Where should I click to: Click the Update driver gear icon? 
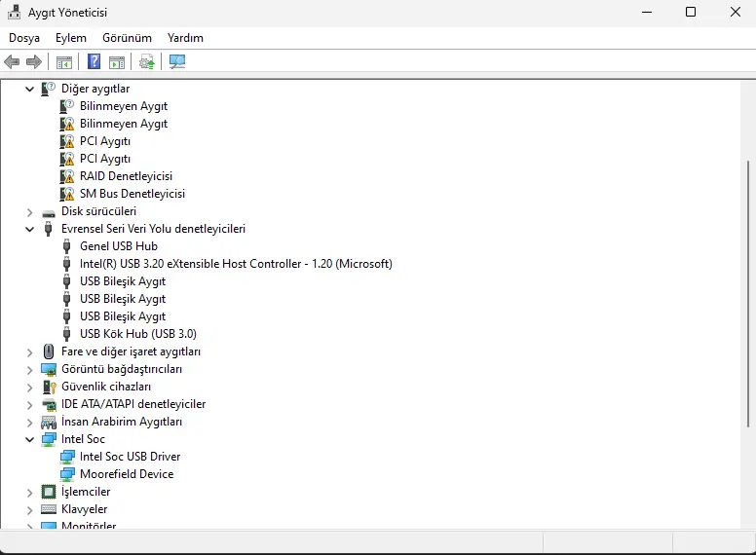pyautogui.click(x=146, y=61)
